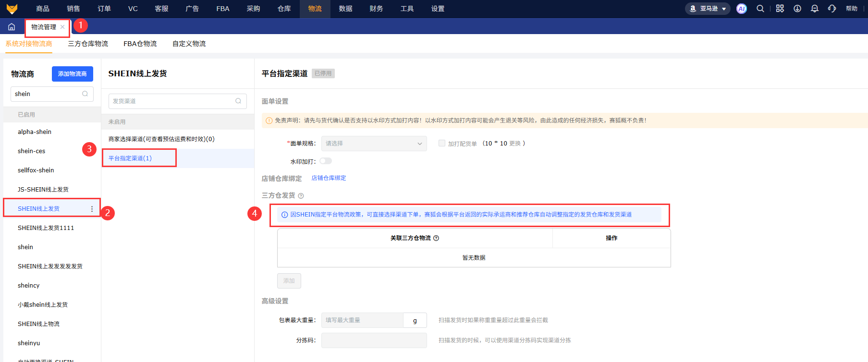Switch to the 系统对接物流商 tab
The height and width of the screenshot is (362, 868).
[x=29, y=44]
